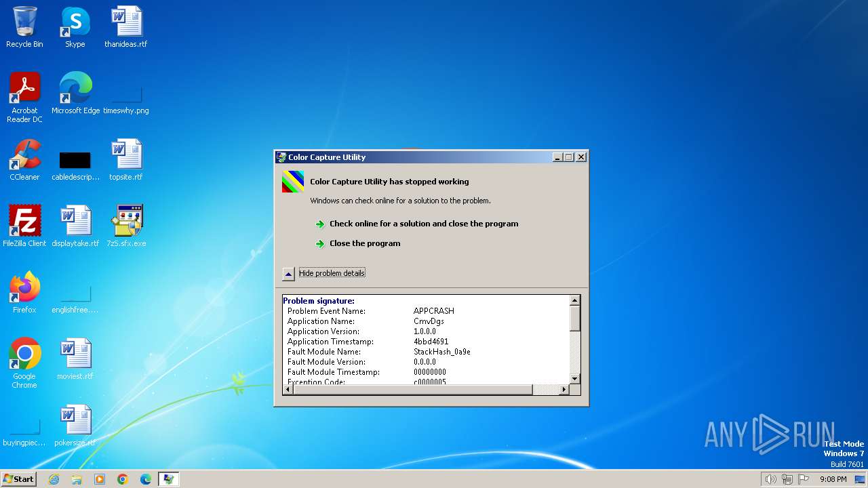Click the details vertical scrollbar down arrow
Screen dimensions: 868x488
pyautogui.click(x=575, y=379)
